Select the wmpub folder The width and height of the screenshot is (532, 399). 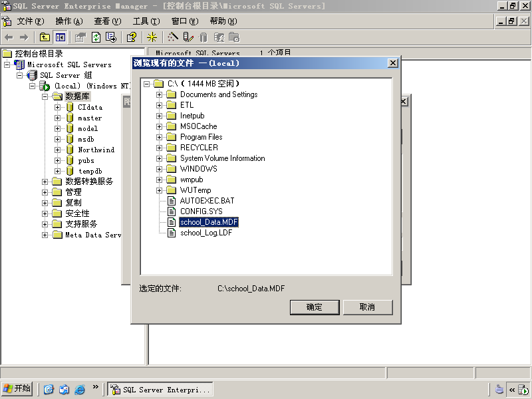[192, 180]
